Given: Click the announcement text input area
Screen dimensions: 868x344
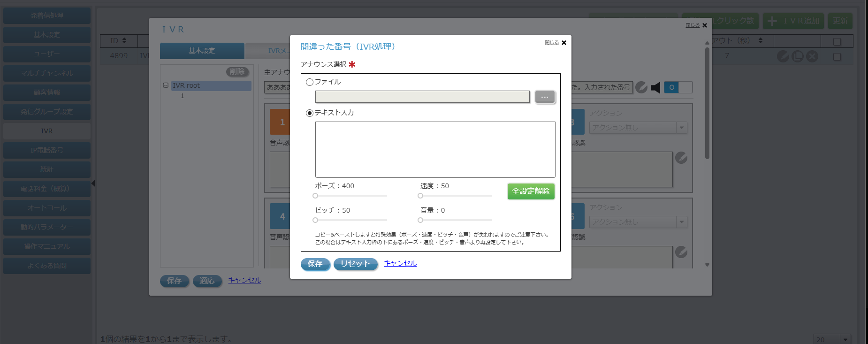Looking at the screenshot, I should (x=435, y=150).
